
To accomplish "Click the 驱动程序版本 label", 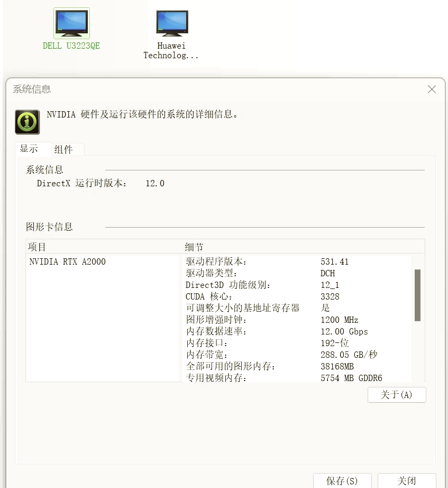I will (x=216, y=261).
